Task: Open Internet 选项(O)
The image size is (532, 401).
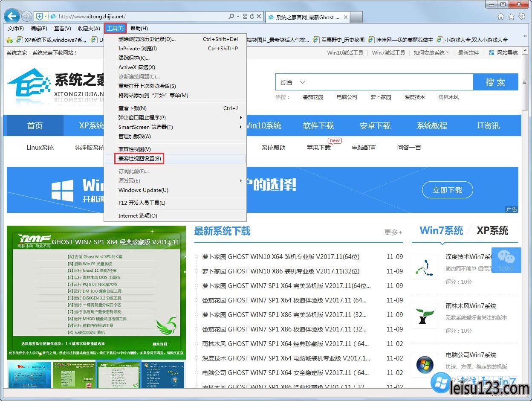Action: point(175,215)
